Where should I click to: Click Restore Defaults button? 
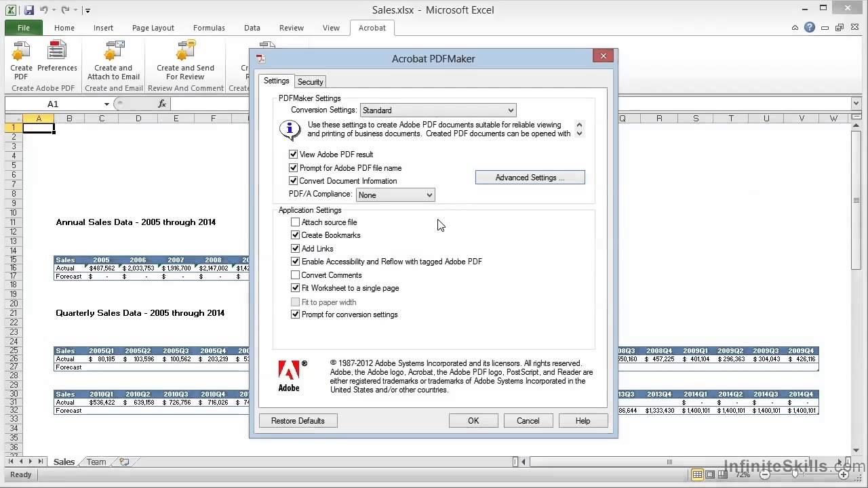tap(298, 421)
